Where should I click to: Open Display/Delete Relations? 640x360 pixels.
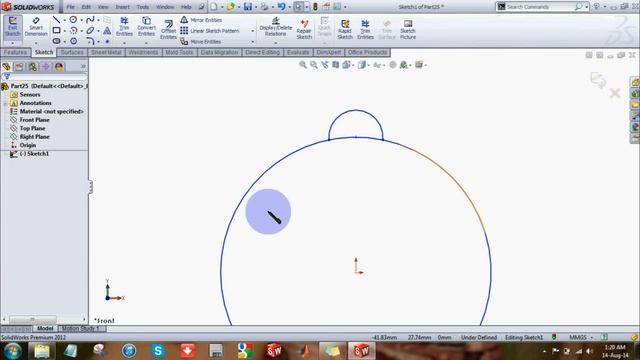[x=276, y=27]
